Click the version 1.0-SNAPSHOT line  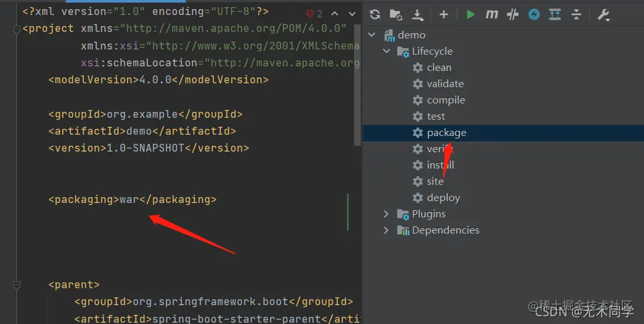tap(149, 148)
